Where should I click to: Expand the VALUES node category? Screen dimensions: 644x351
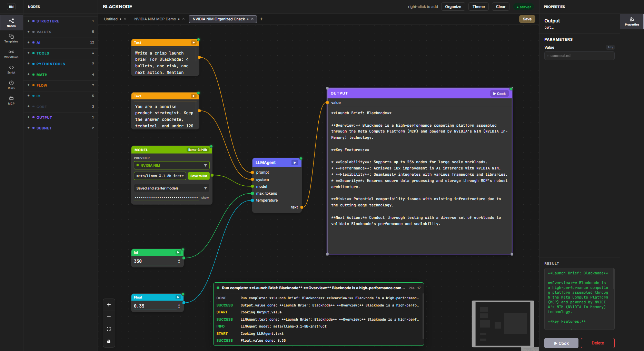pos(60,32)
